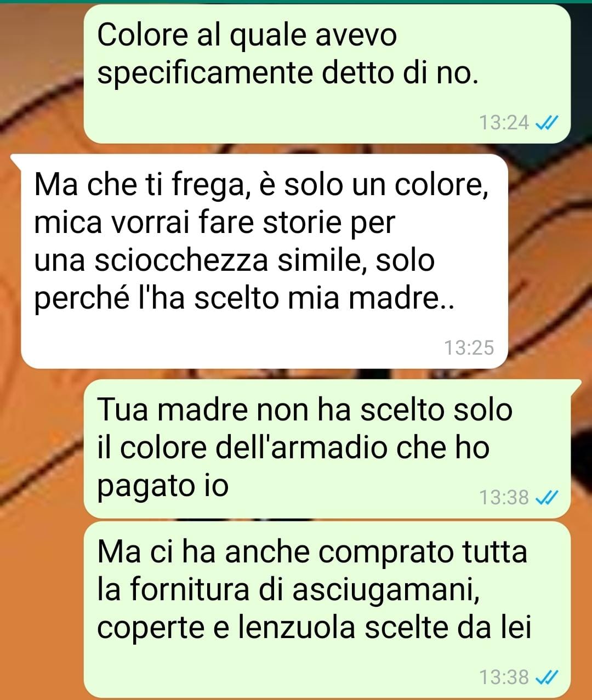This screenshot has height=700, width=592.
Task: Click the tail of the white received bubble
Action: pos(16,160)
